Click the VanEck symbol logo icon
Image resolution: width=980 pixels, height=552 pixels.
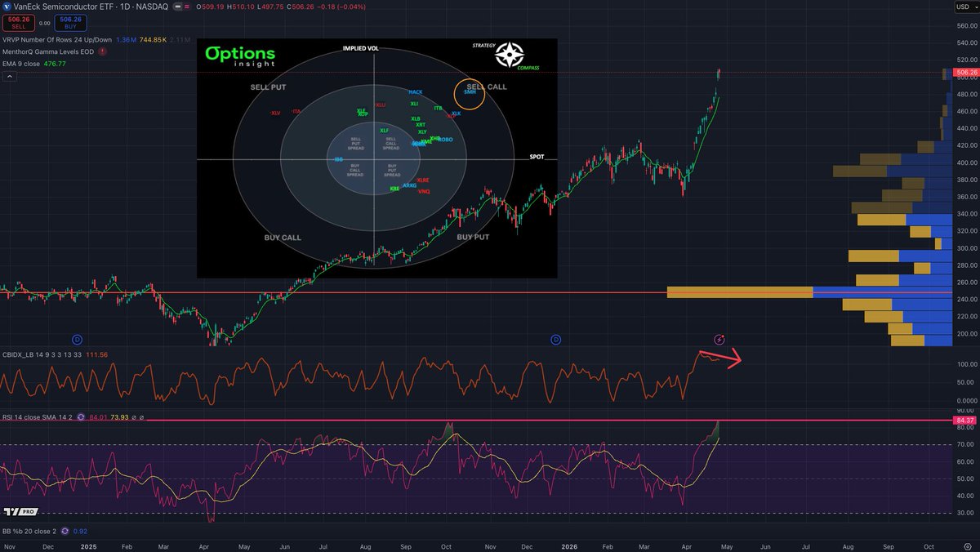(6, 6)
